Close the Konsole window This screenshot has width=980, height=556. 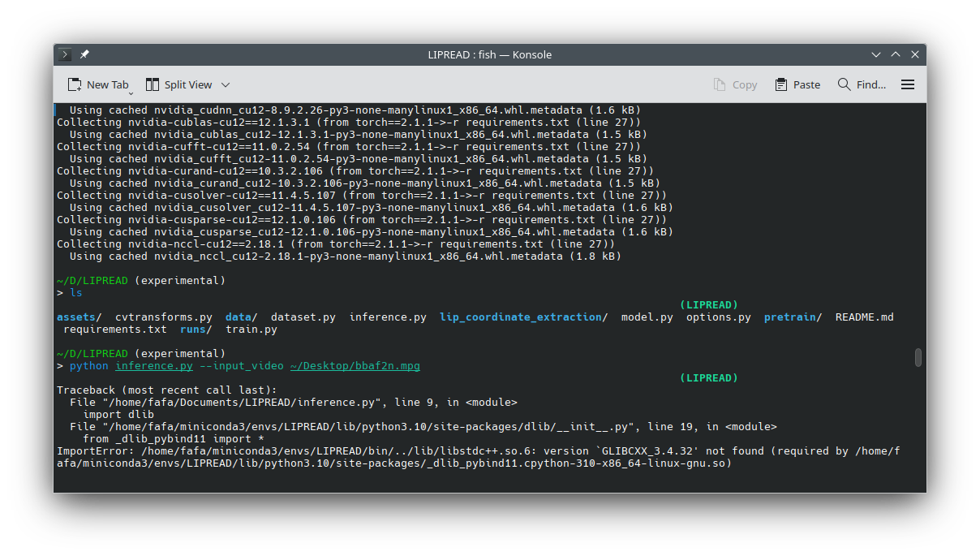pos(915,54)
